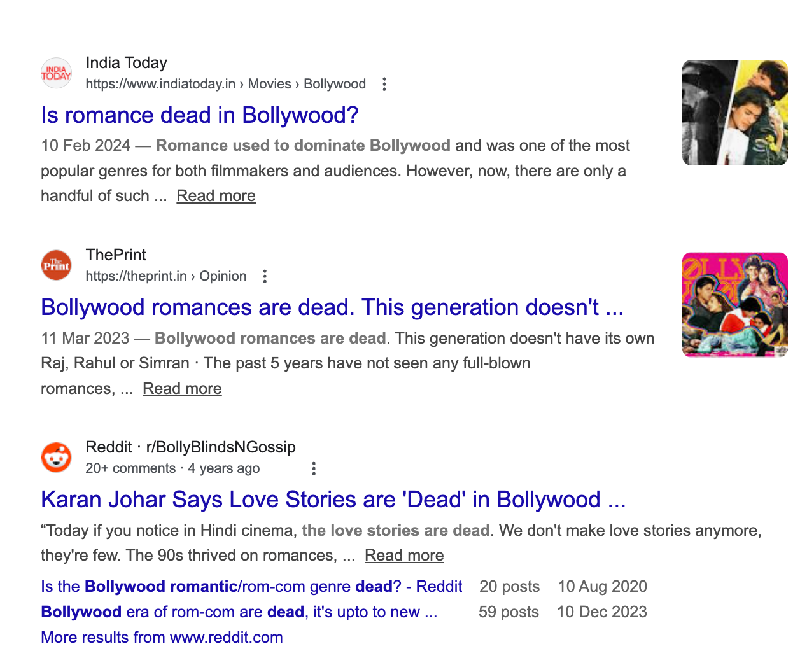807x672 pixels.
Task: Click the pink Bollywood poster thumbnail
Action: [734, 305]
